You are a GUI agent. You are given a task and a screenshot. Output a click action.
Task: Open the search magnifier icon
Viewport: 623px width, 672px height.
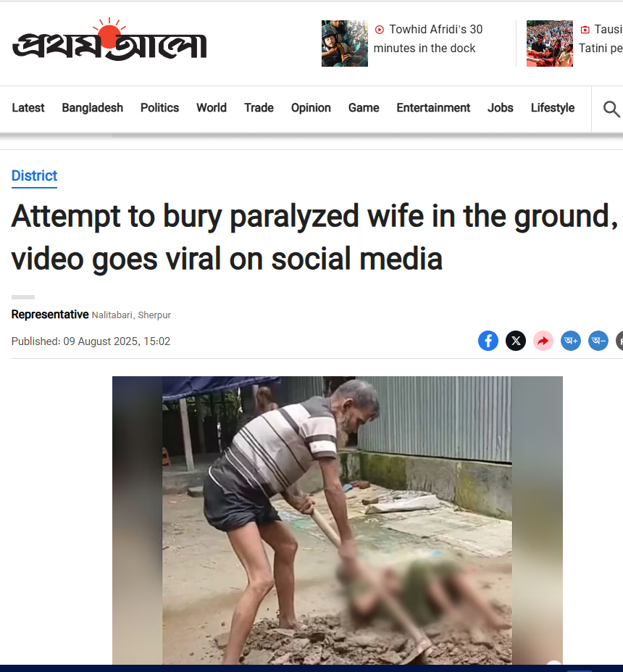[611, 109]
